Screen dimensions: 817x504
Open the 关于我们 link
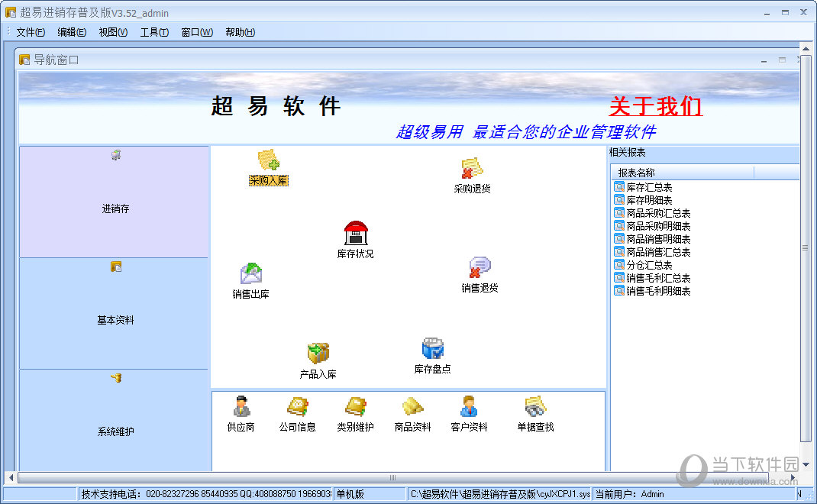point(655,106)
